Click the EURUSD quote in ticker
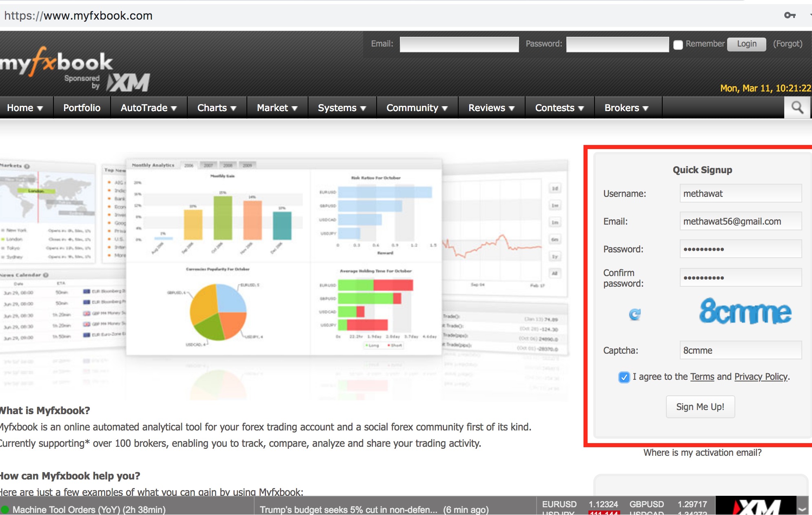This screenshot has width=812, height=515. point(580,504)
